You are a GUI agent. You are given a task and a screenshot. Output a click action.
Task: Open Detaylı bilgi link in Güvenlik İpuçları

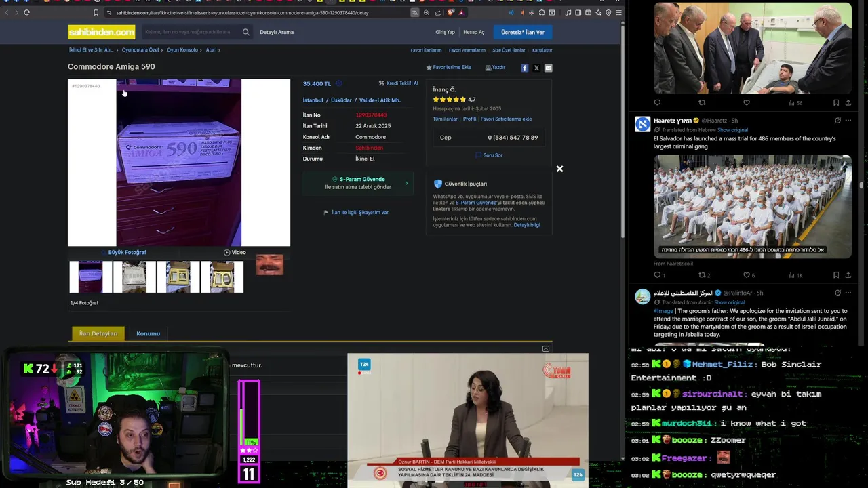click(527, 225)
